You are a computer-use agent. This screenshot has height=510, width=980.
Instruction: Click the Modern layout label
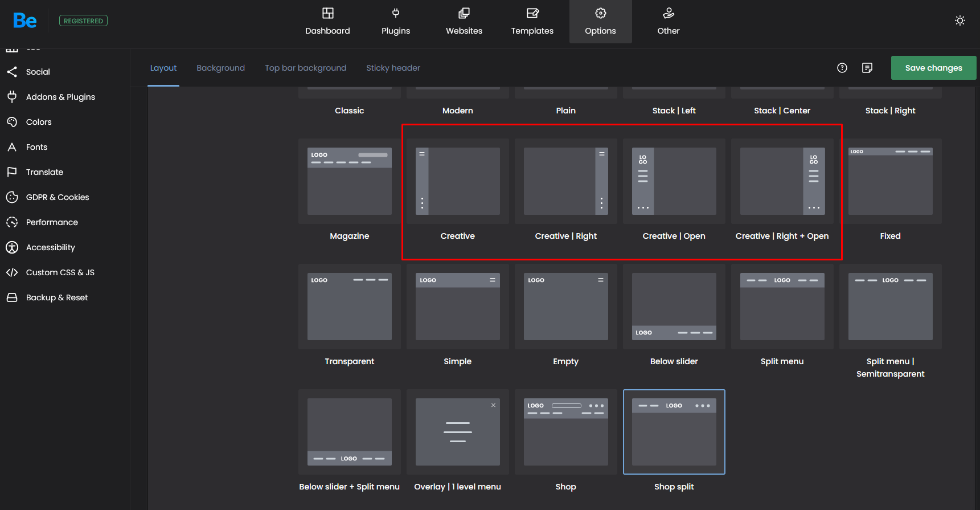pos(458,111)
